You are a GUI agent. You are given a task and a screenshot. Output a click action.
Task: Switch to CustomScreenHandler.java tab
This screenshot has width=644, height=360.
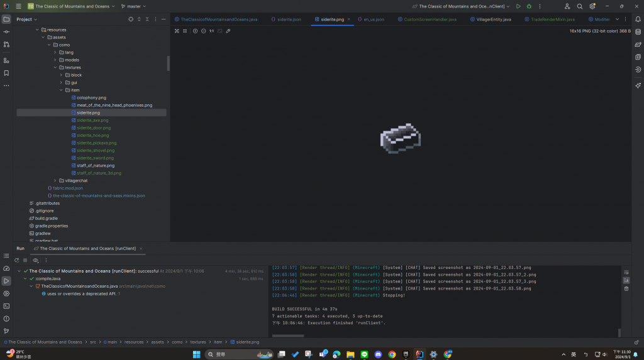click(x=427, y=19)
